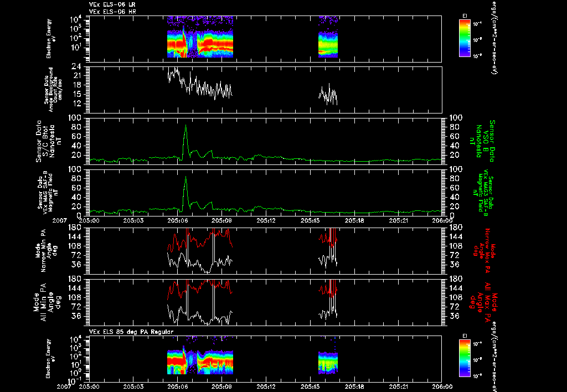Click the red 'Narrow Max PA Angle' label

[x=484, y=251]
